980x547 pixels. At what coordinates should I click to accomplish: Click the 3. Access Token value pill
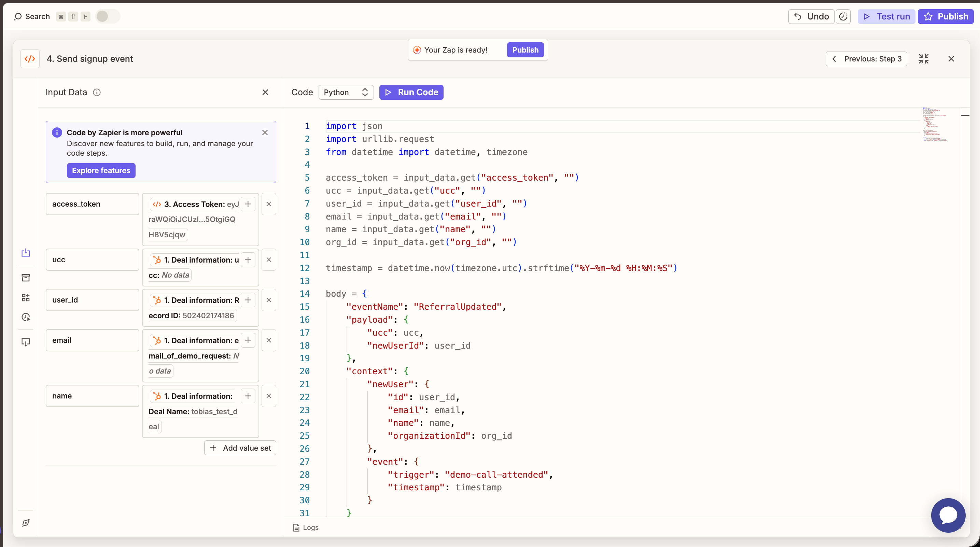coord(194,220)
